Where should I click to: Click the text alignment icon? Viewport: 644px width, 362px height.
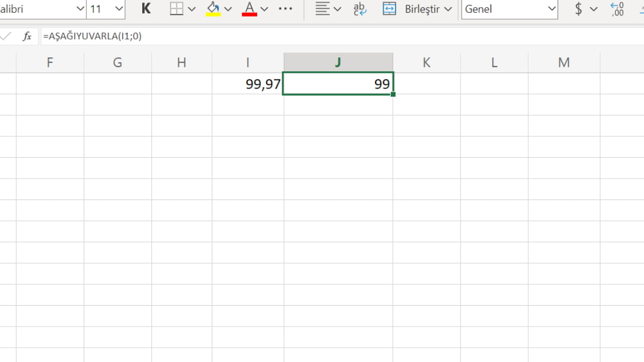322,9
